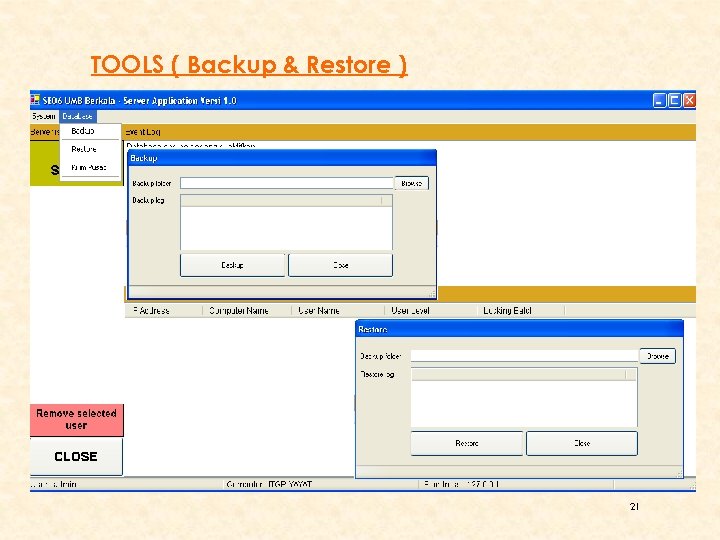Choose Backup from the Database menu

(83, 131)
